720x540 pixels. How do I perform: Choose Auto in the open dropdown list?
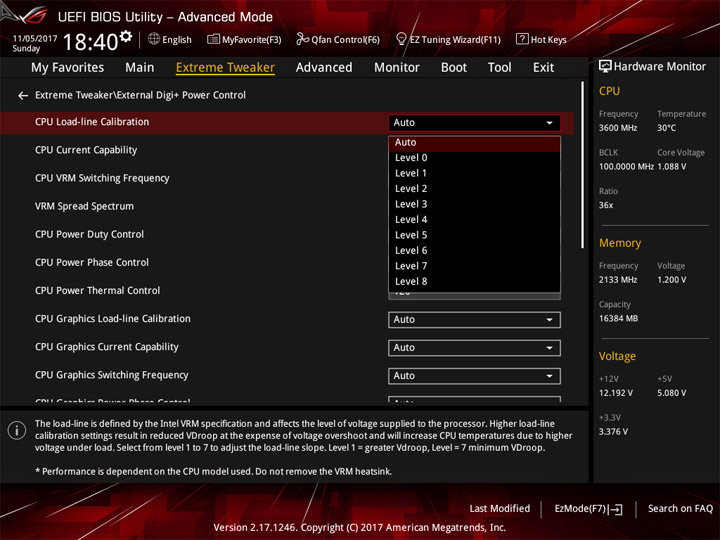474,143
